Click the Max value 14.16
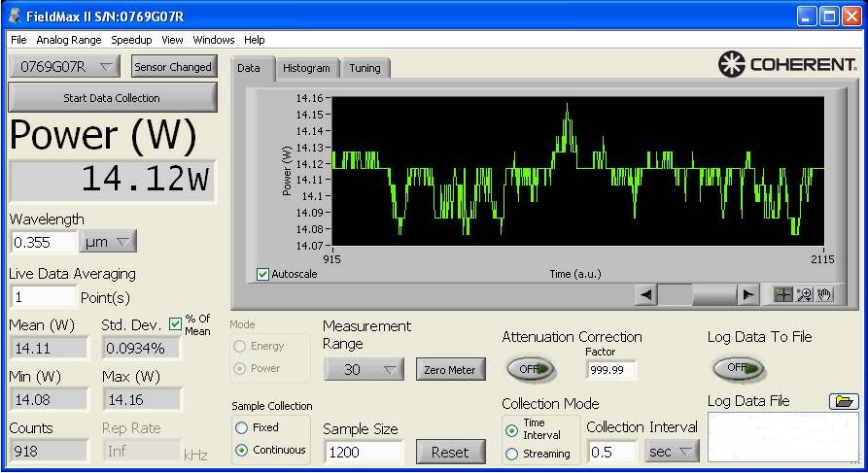The width and height of the screenshot is (868, 473). 141,399
